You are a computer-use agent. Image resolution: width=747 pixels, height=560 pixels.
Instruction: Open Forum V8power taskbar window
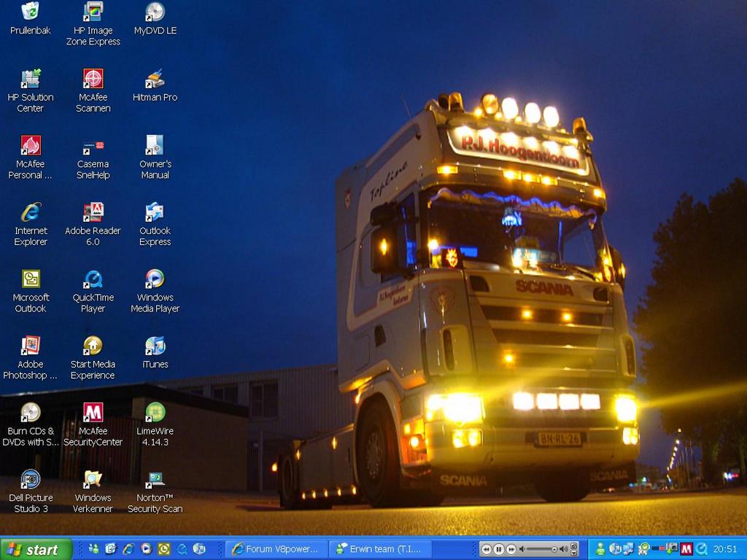pos(276,549)
